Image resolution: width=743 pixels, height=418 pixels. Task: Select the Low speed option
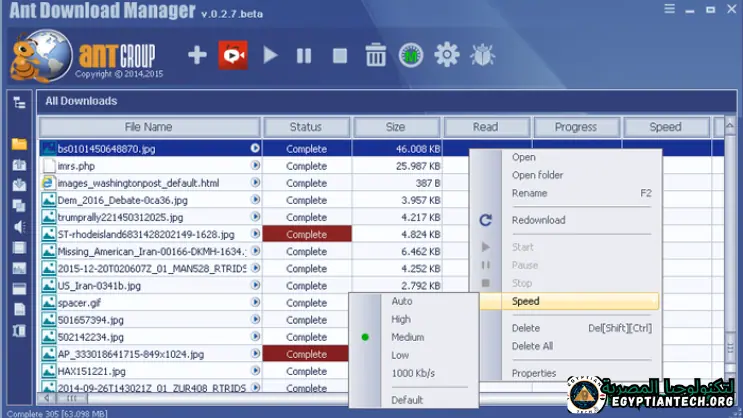400,355
